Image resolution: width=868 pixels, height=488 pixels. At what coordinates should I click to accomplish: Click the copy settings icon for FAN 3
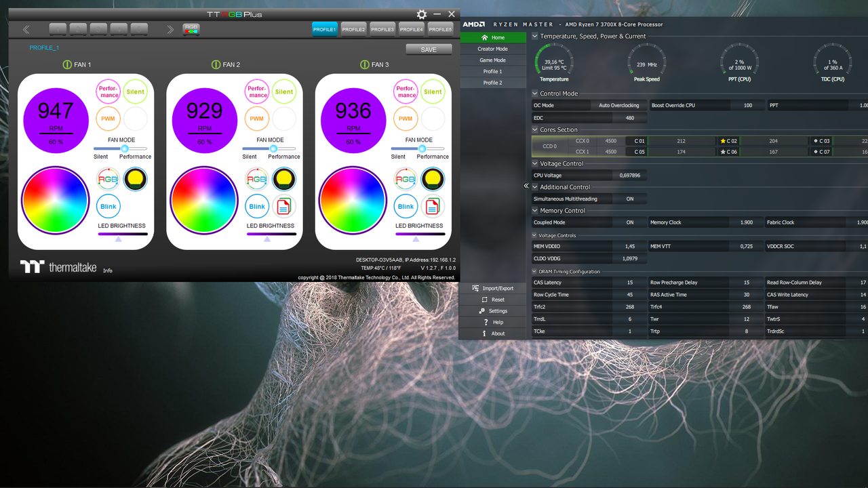(x=433, y=206)
